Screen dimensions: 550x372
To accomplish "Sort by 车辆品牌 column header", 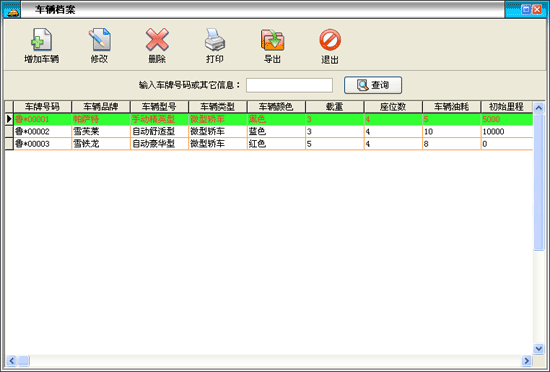I will coord(101,107).
